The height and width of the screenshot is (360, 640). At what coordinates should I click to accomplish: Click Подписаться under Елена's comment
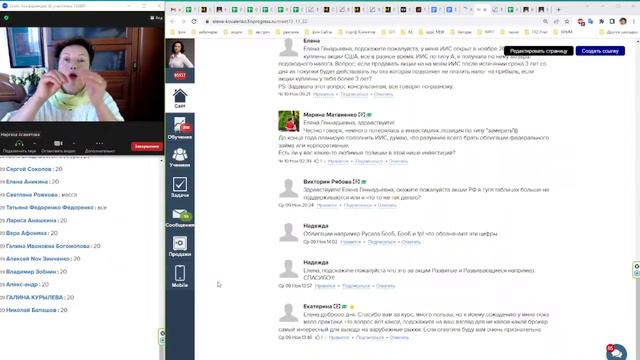coord(354,94)
